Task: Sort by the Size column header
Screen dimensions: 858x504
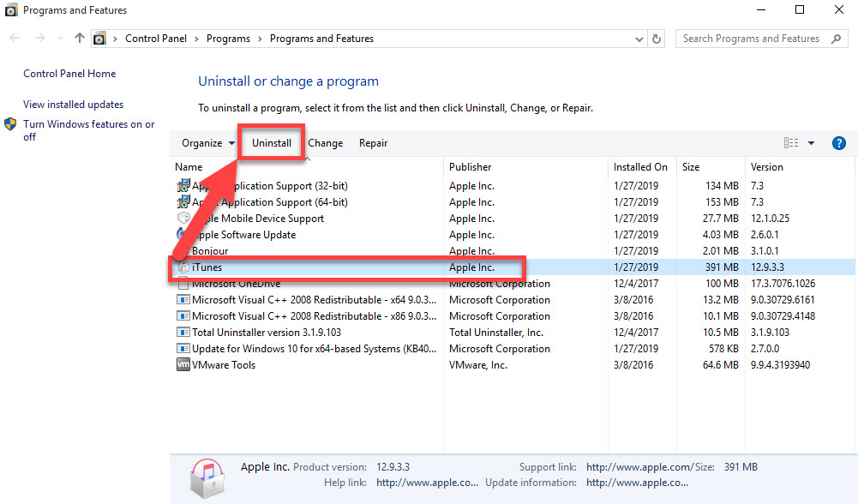Action: [691, 167]
